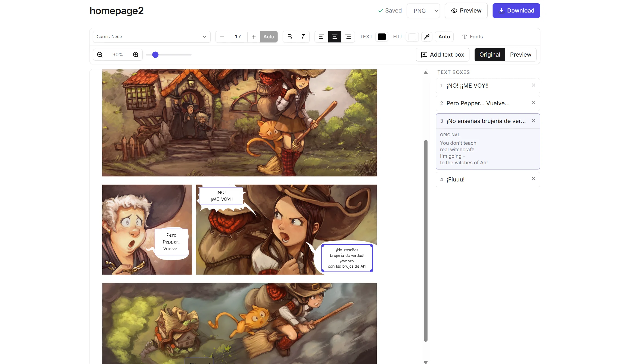The image size is (630, 364).
Task: Toggle Auto font size button
Action: click(269, 37)
